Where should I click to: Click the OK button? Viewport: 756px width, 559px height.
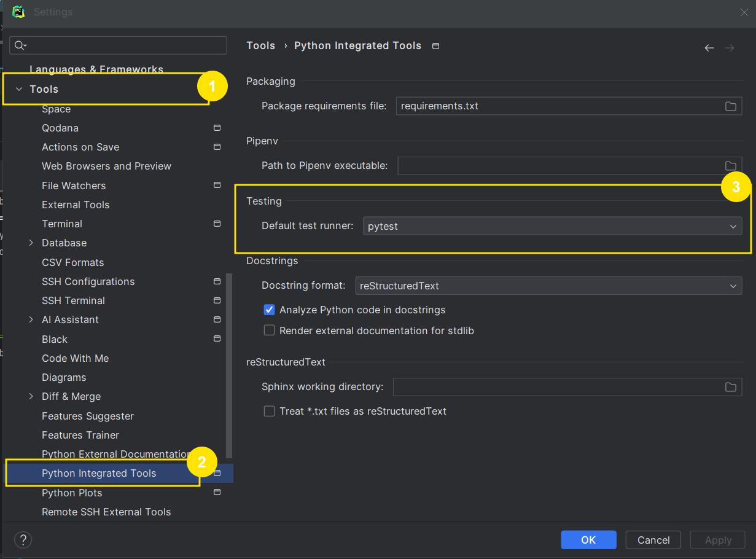(x=588, y=540)
